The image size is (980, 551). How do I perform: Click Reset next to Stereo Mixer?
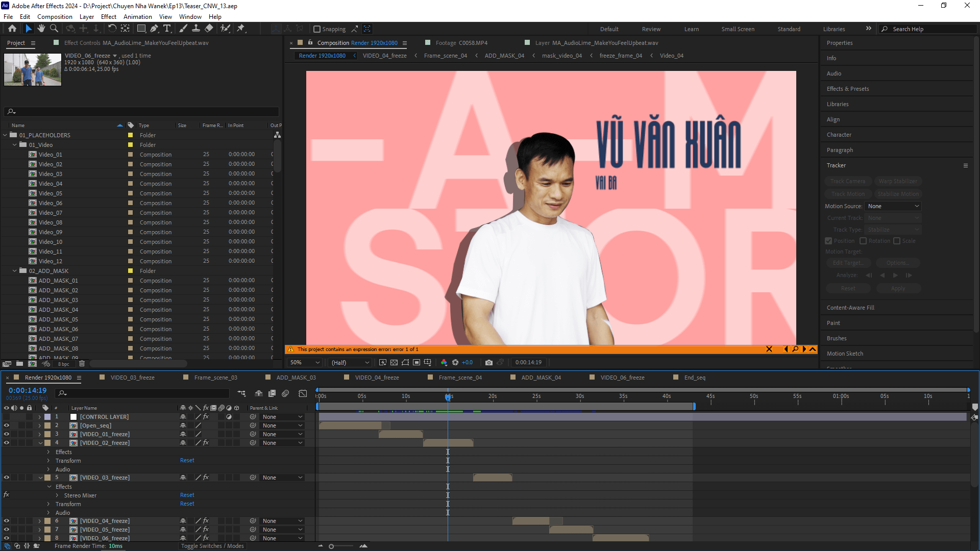(187, 495)
